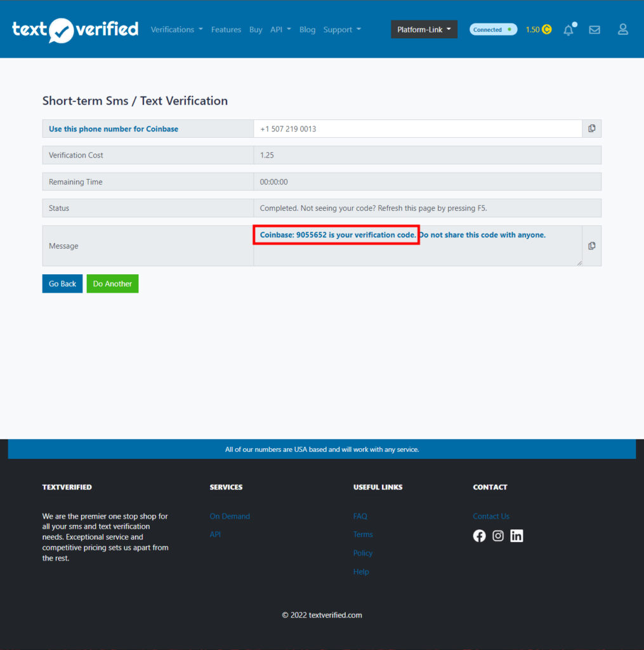The image size is (644, 650).
Task: Open the Blog page
Action: tap(308, 29)
